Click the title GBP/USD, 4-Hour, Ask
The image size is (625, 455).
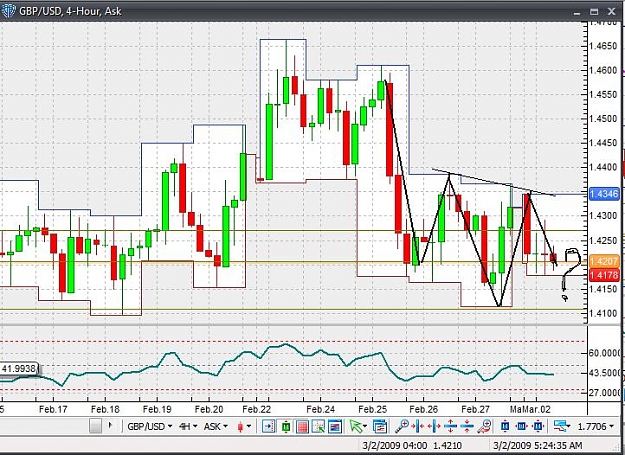pos(71,11)
